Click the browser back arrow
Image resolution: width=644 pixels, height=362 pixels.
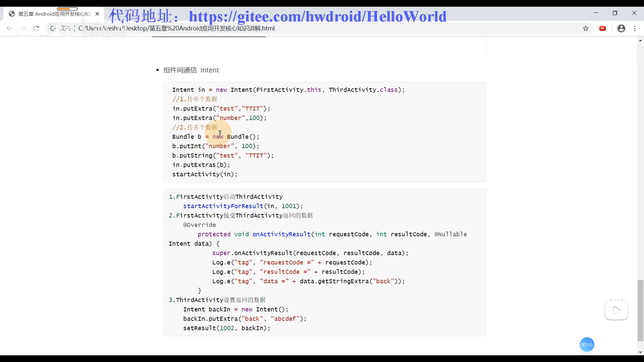(9, 28)
